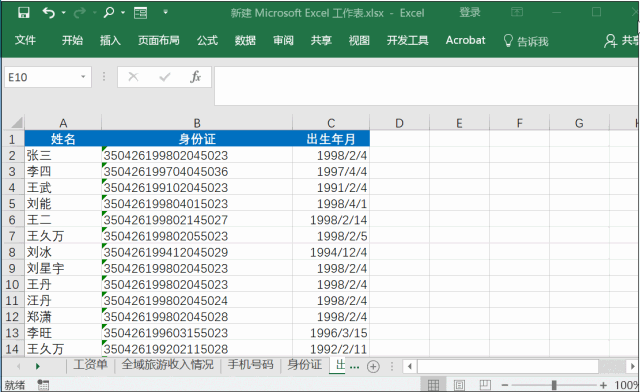Click the enter checkmark icon in formula bar
Image resolution: width=640 pixels, height=392 pixels.
[165, 77]
